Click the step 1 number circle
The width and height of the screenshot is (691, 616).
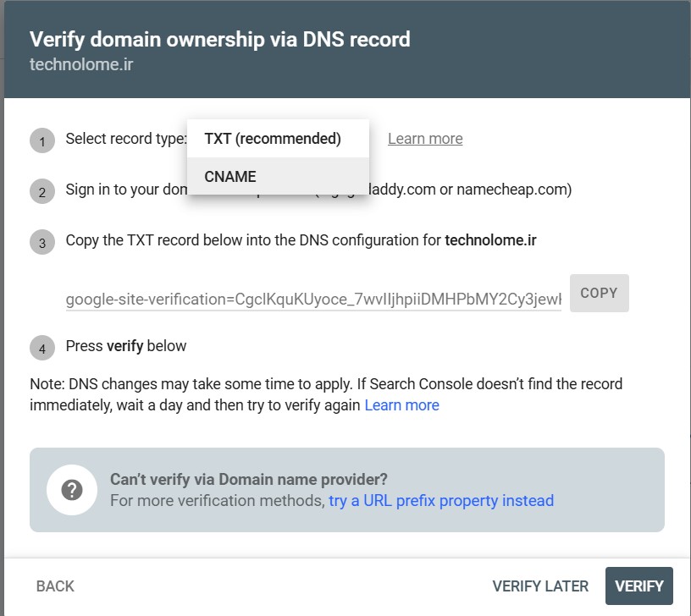pos(42,140)
